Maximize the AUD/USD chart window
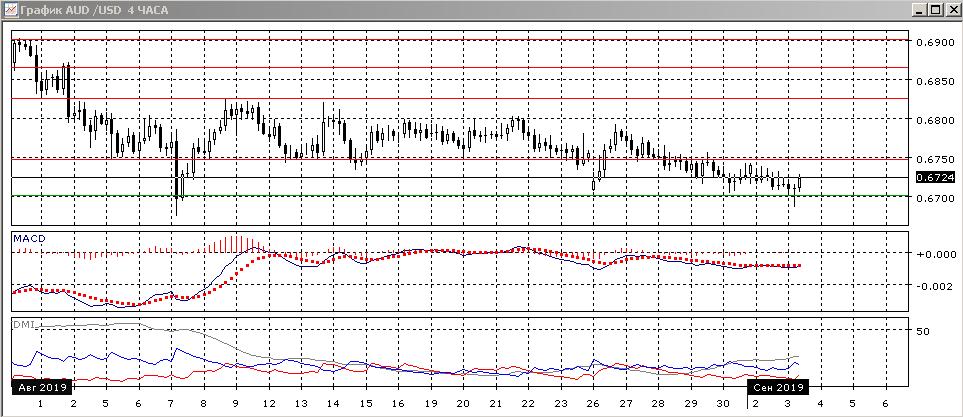The image size is (963, 417). [935, 10]
